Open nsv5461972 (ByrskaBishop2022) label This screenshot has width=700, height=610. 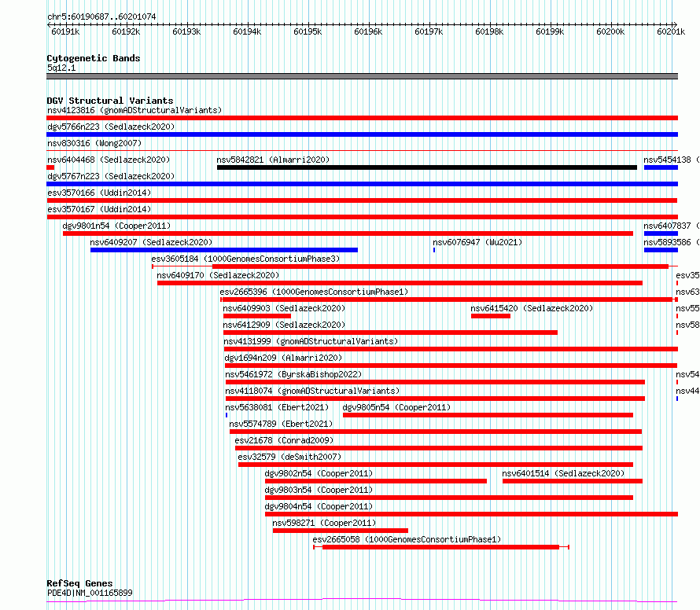click(293, 374)
